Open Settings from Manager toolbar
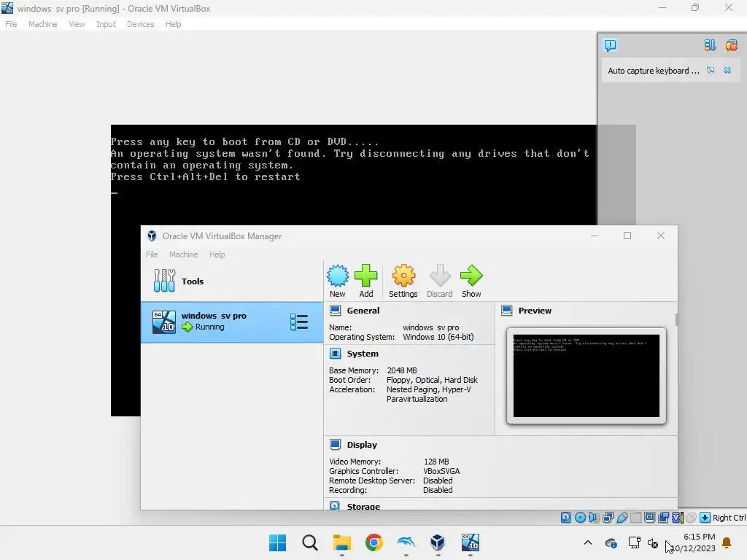 403,281
